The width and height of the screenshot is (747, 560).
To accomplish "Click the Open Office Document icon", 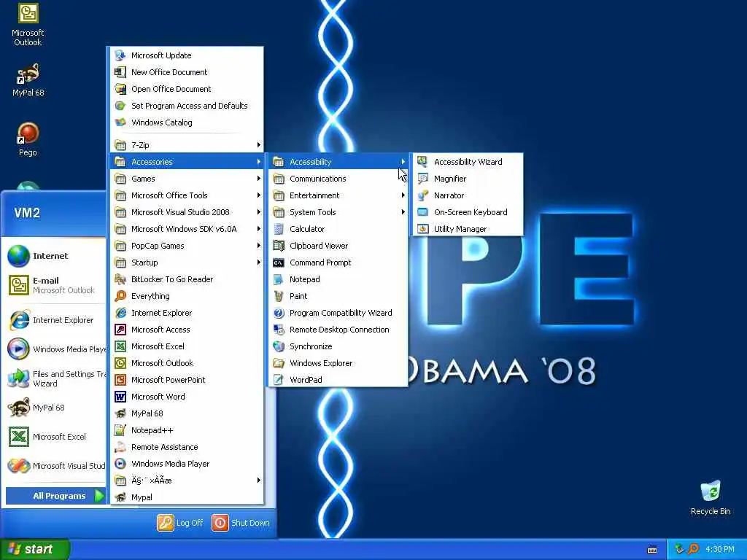I will [120, 88].
